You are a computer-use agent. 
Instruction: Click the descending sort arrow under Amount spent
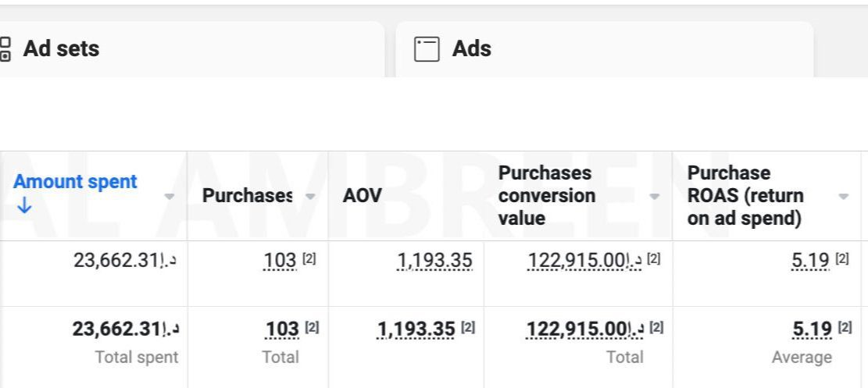23,206
